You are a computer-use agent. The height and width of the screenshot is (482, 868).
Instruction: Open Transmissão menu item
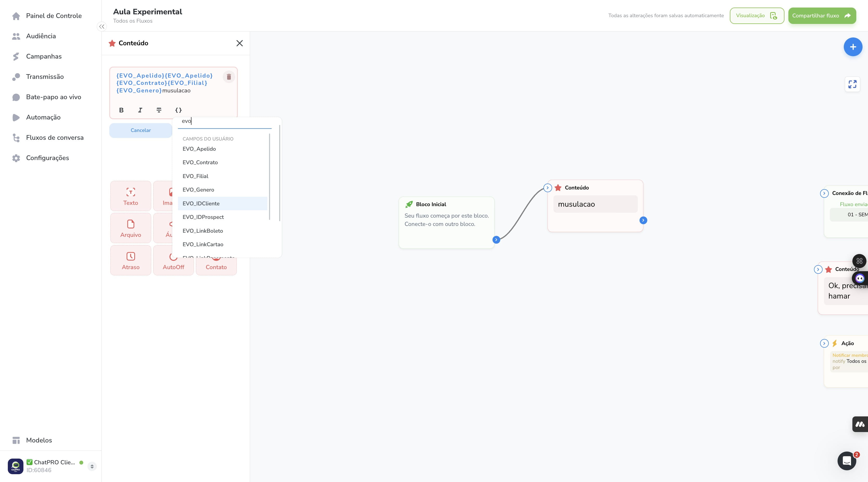tap(38, 77)
